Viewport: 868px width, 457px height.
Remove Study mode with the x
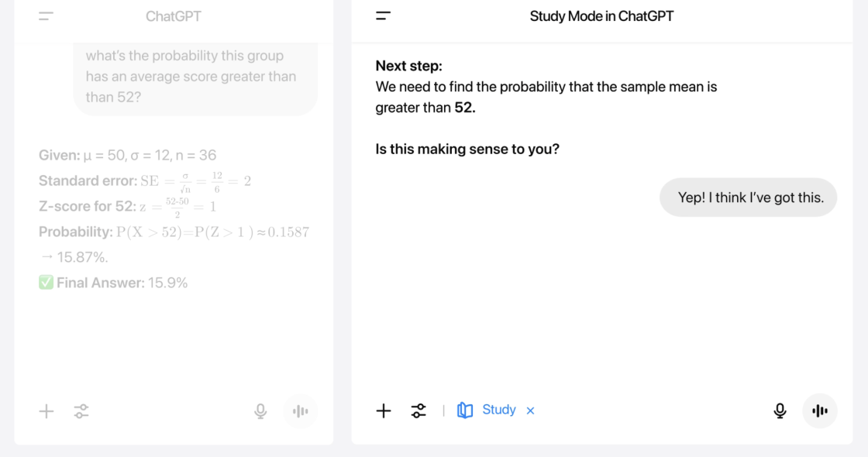tap(530, 411)
